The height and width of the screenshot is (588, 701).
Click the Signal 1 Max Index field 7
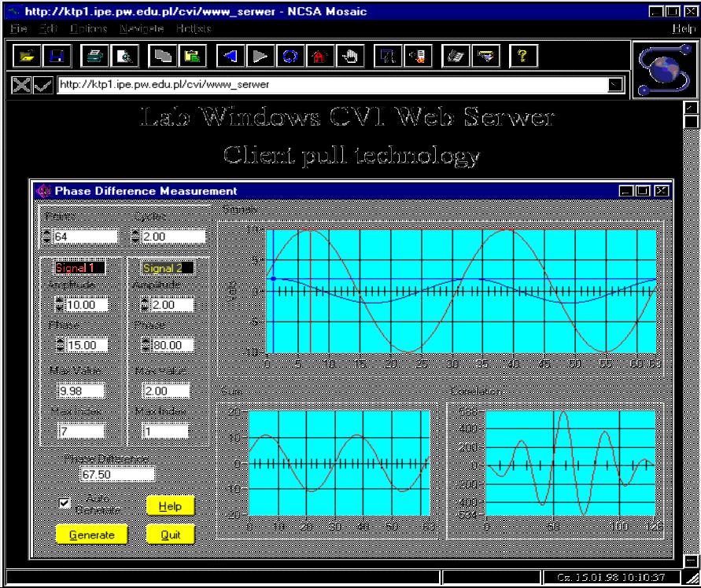pyautogui.click(x=81, y=431)
